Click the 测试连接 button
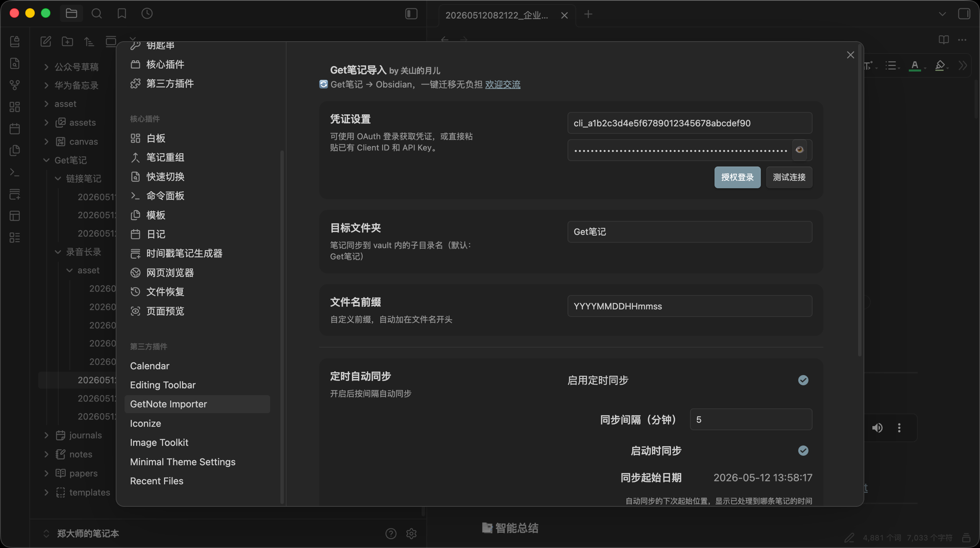The height and width of the screenshot is (548, 980). point(789,177)
